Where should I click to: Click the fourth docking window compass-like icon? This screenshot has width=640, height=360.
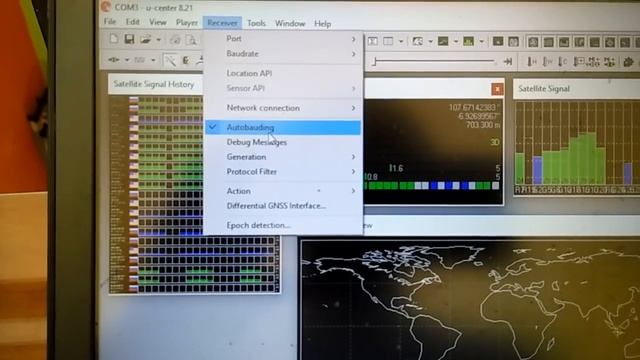click(579, 42)
